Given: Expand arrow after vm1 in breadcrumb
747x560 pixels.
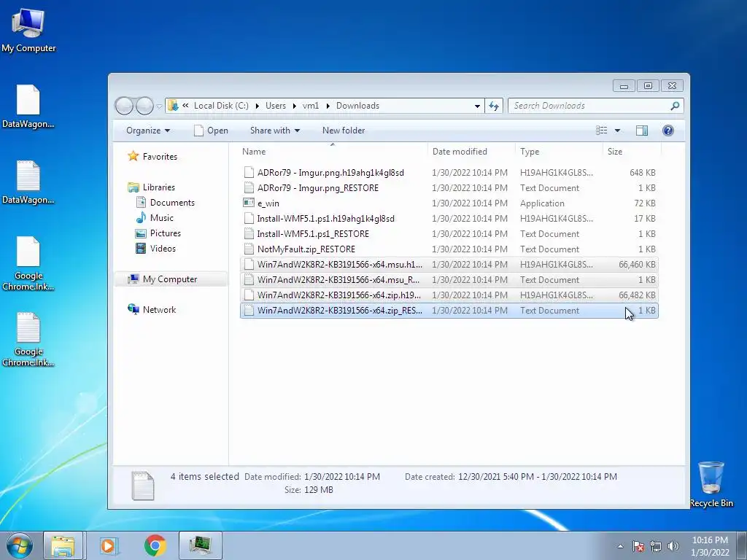Looking at the screenshot, I should pyautogui.click(x=328, y=106).
